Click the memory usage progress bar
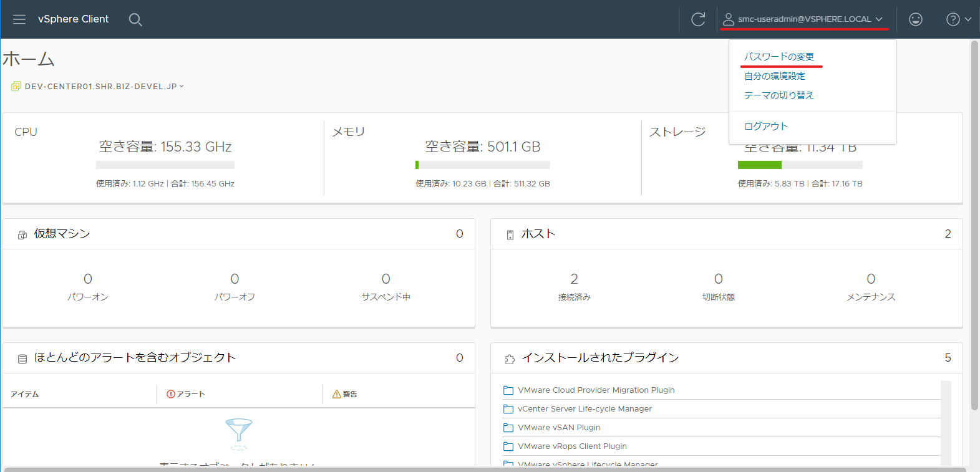The image size is (980, 472). (x=483, y=165)
